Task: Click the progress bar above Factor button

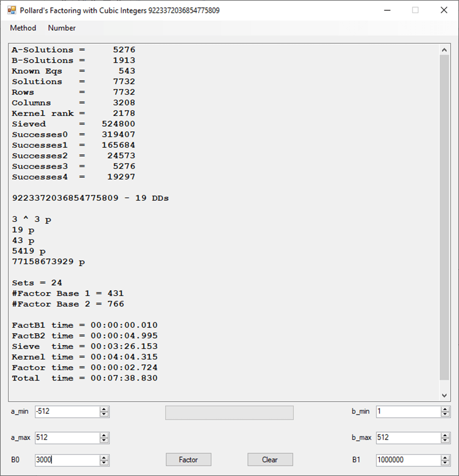Action: [x=229, y=413]
